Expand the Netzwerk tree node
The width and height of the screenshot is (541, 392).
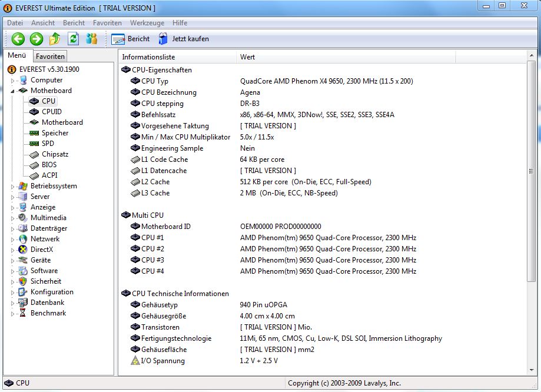tap(12, 240)
